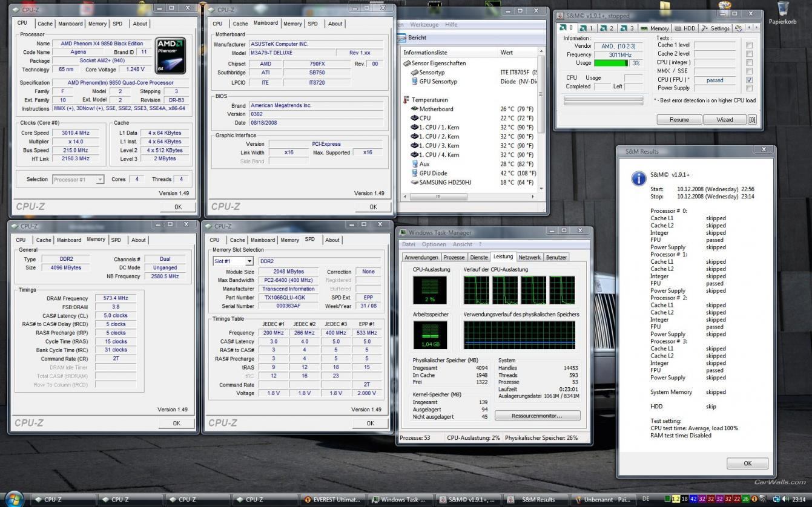Click the Resume button in S&M
This screenshot has height=507, width=812.
679,120
